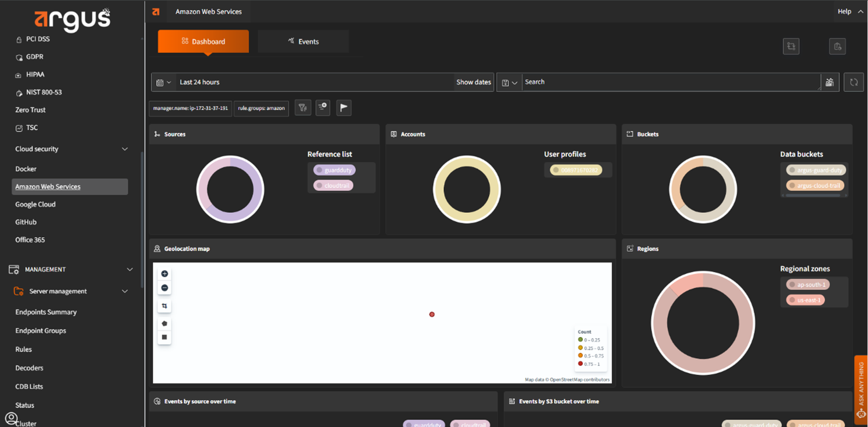Toggle the us-east-1 color legend swatch
This screenshot has height=427, width=868.
(793, 300)
